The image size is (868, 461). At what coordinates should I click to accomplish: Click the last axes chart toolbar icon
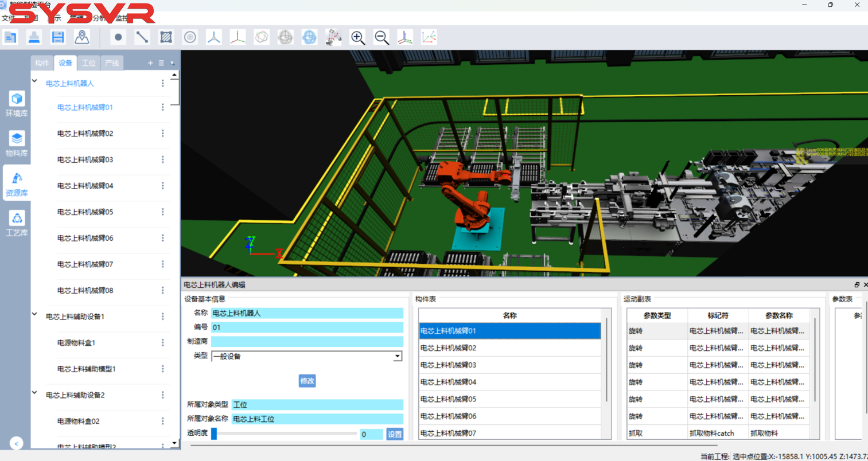429,38
